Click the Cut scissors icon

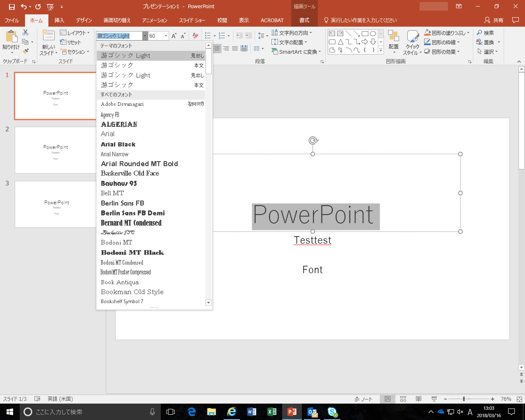tap(25, 32)
